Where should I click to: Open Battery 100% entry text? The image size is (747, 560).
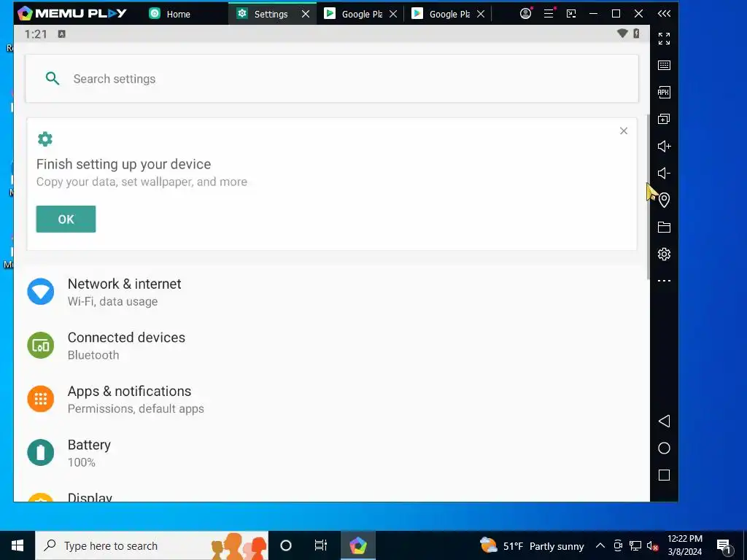click(89, 453)
